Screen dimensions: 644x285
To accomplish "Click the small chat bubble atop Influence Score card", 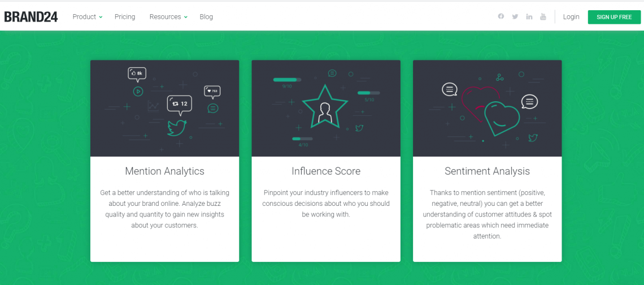I will point(332,74).
